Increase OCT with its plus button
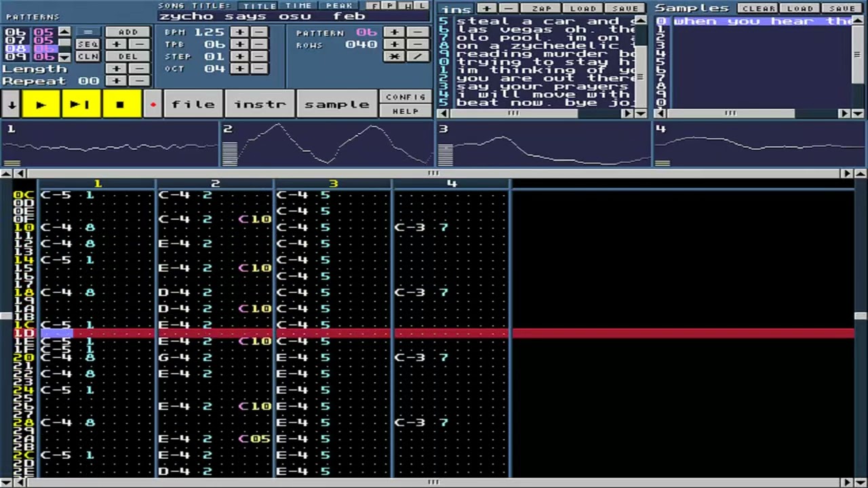 [x=239, y=68]
